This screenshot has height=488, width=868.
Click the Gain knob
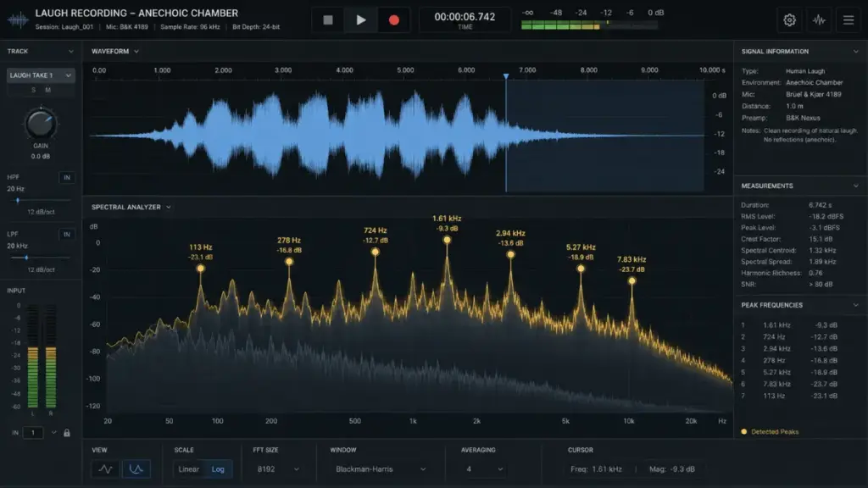pos(41,124)
